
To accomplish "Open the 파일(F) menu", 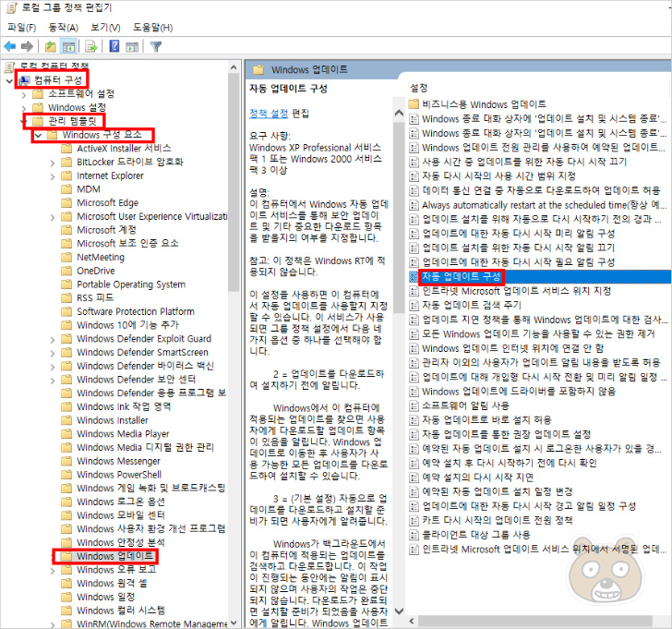I will pyautogui.click(x=21, y=28).
